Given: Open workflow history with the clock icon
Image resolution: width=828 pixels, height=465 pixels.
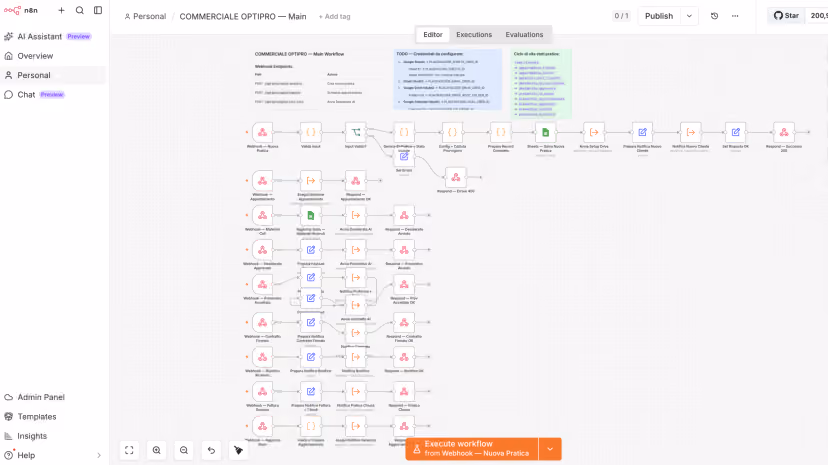Looking at the screenshot, I should [714, 16].
